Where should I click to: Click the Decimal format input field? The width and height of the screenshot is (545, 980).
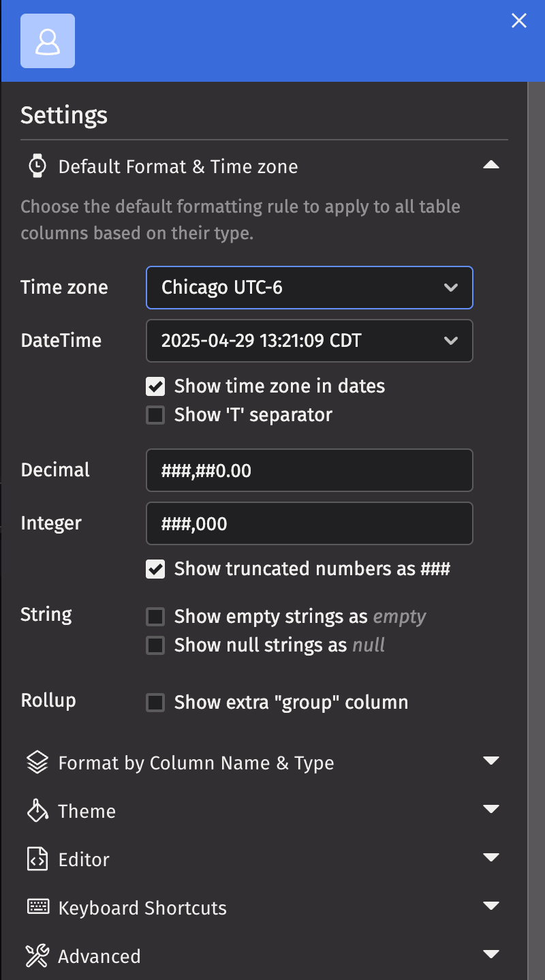pos(310,470)
